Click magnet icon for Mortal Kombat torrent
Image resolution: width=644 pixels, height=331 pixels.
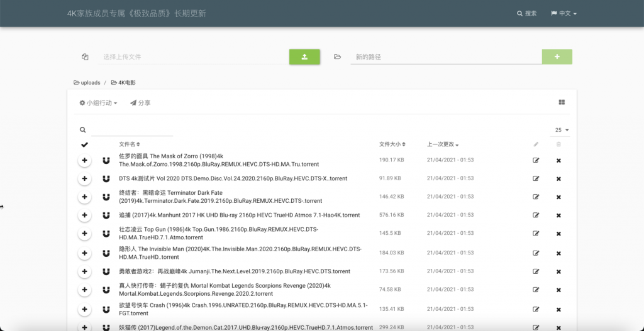point(106,290)
